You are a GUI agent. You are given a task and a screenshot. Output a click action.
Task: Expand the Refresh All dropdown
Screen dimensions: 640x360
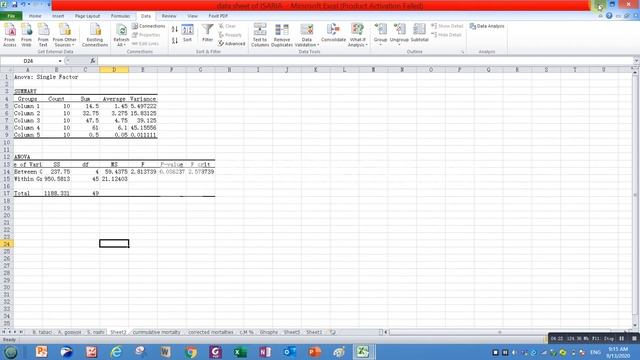click(x=121, y=42)
